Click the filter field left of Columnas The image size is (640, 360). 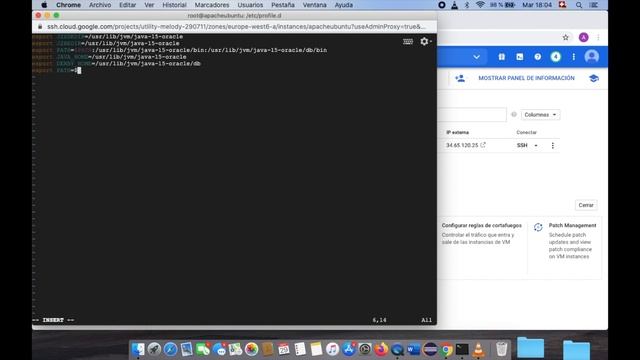coord(472,115)
